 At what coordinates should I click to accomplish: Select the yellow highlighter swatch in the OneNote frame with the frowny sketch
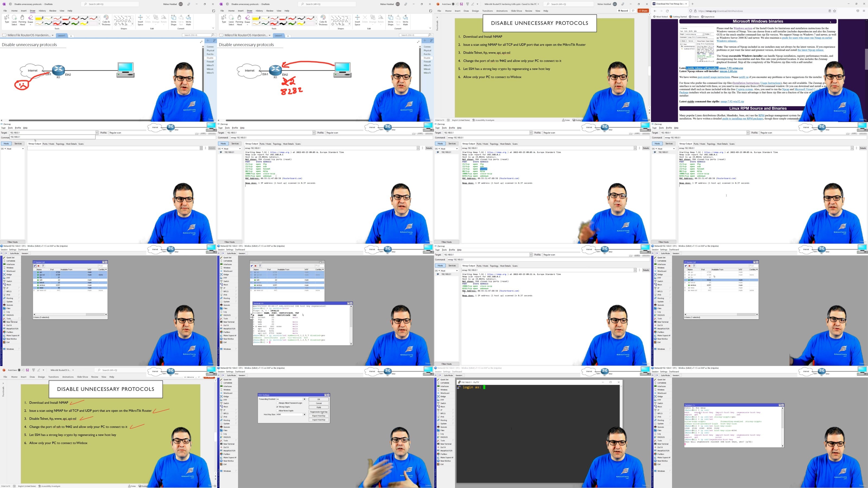pos(39,18)
